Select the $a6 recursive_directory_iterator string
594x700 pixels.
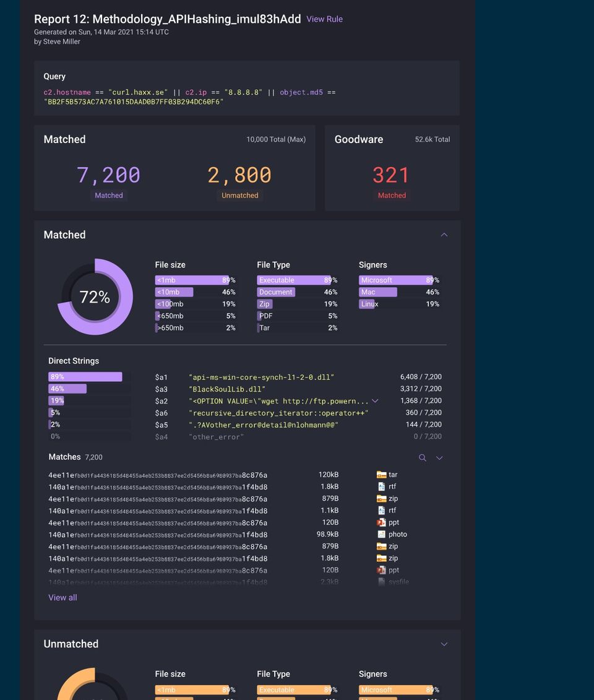tap(278, 413)
